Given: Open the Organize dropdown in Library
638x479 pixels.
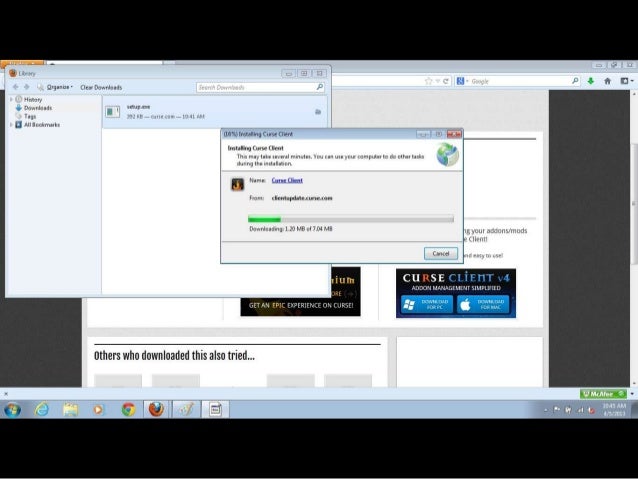Looking at the screenshot, I should tap(55, 87).
